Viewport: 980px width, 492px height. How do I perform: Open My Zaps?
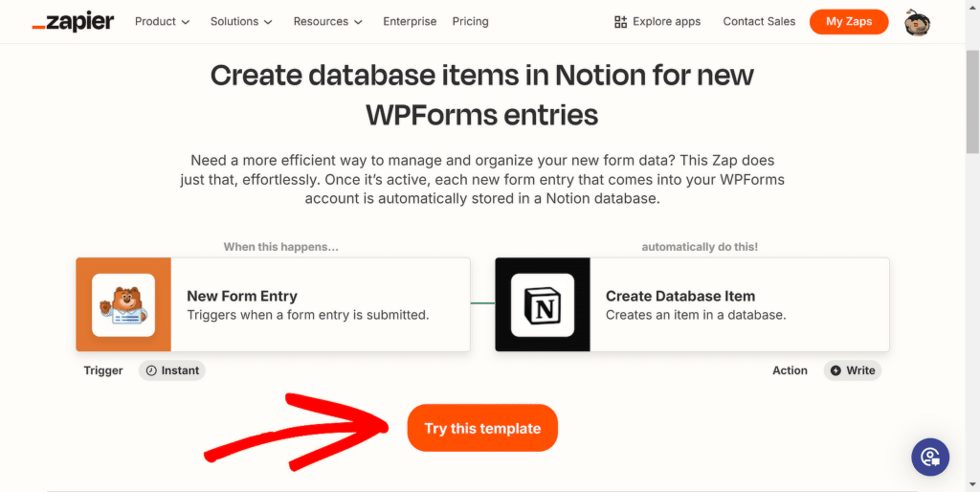[848, 21]
